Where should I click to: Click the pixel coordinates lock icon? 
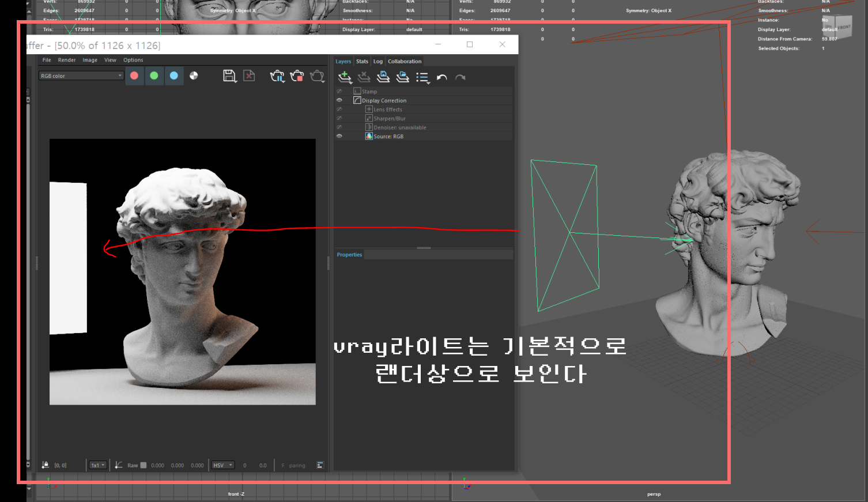[x=46, y=465]
